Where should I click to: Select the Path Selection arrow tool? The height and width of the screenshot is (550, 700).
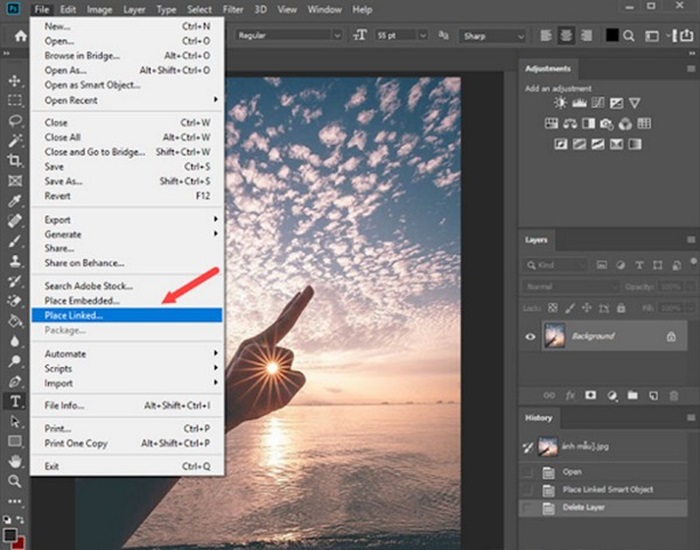click(x=15, y=421)
